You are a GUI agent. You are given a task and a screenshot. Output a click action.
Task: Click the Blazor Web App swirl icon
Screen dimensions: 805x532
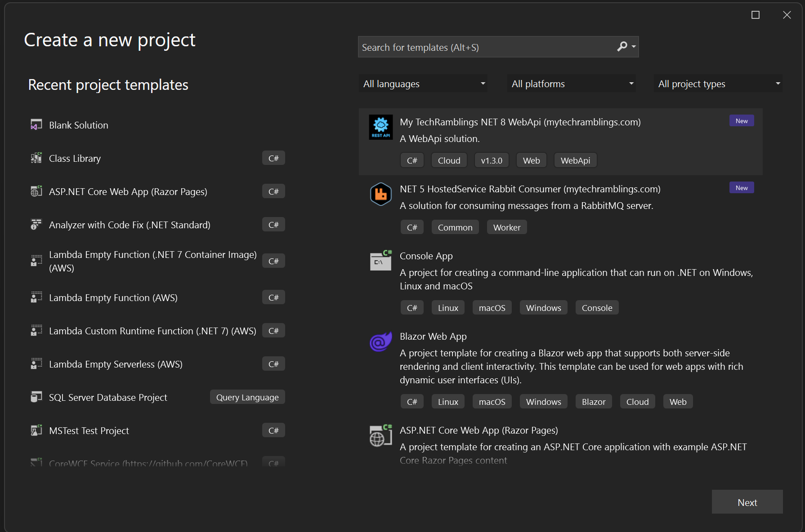coord(381,341)
